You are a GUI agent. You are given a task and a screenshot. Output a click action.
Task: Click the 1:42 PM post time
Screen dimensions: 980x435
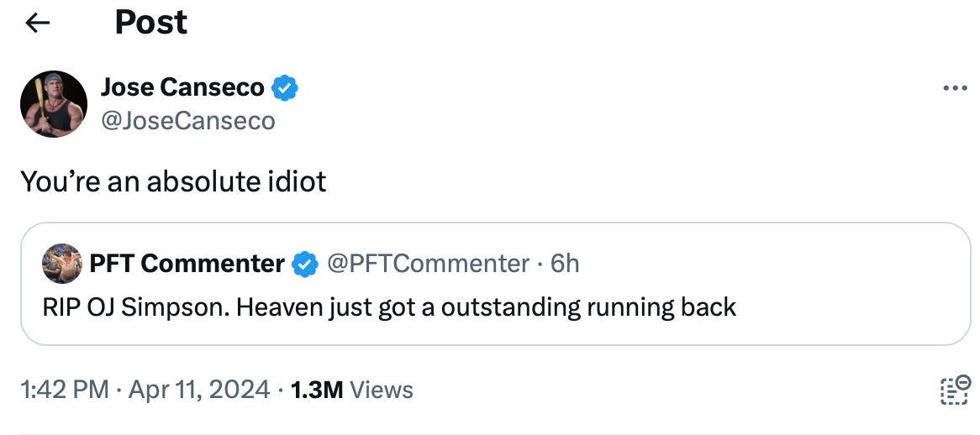pyautogui.click(x=65, y=390)
